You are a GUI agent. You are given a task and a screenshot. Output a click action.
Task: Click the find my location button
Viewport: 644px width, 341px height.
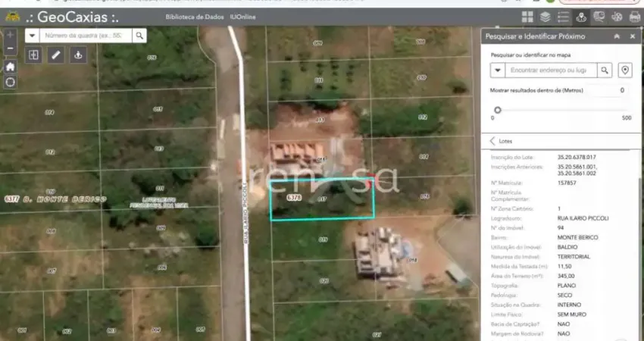pyautogui.click(x=10, y=82)
